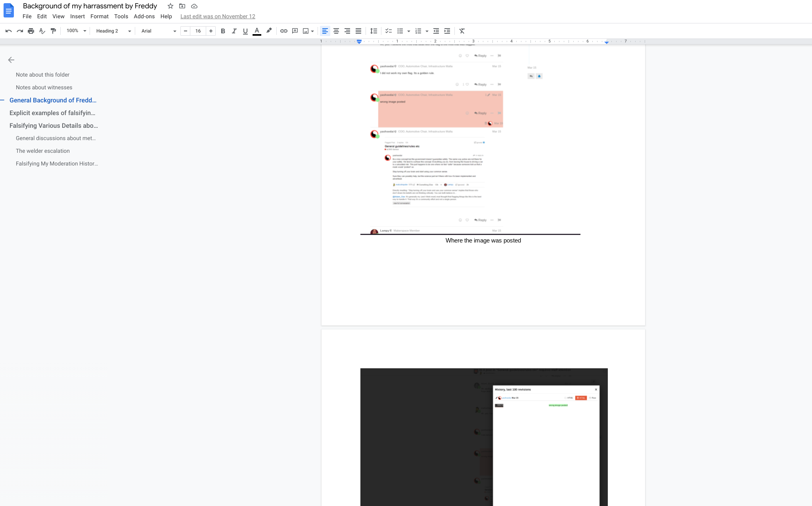Click the Insert link icon
This screenshot has width=812, height=506.
(x=283, y=31)
